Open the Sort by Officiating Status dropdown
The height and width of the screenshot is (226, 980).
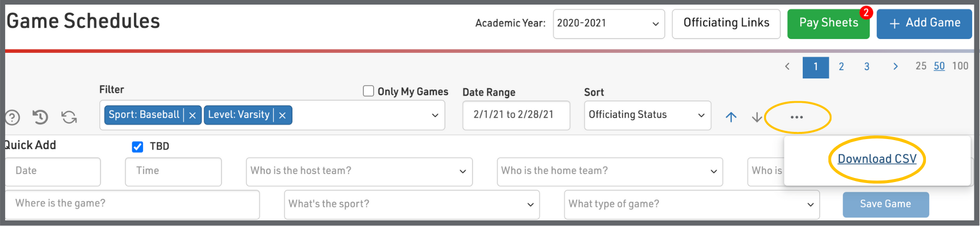pyautogui.click(x=647, y=116)
